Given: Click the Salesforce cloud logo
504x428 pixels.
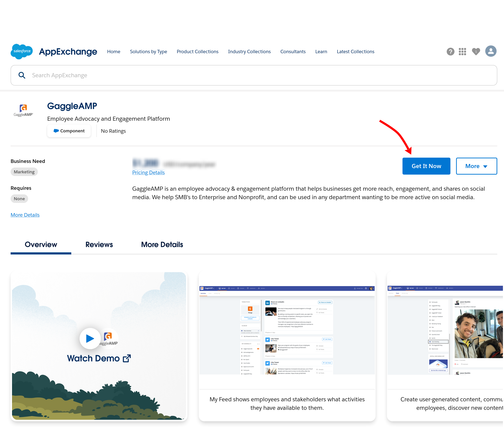Looking at the screenshot, I should click(x=22, y=51).
